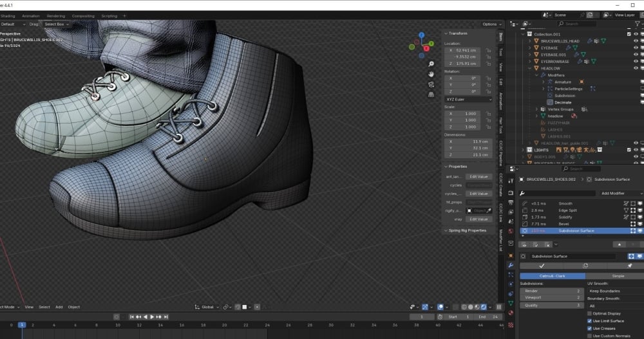Click the play animation button
This screenshot has width=644, height=339.
(152, 316)
